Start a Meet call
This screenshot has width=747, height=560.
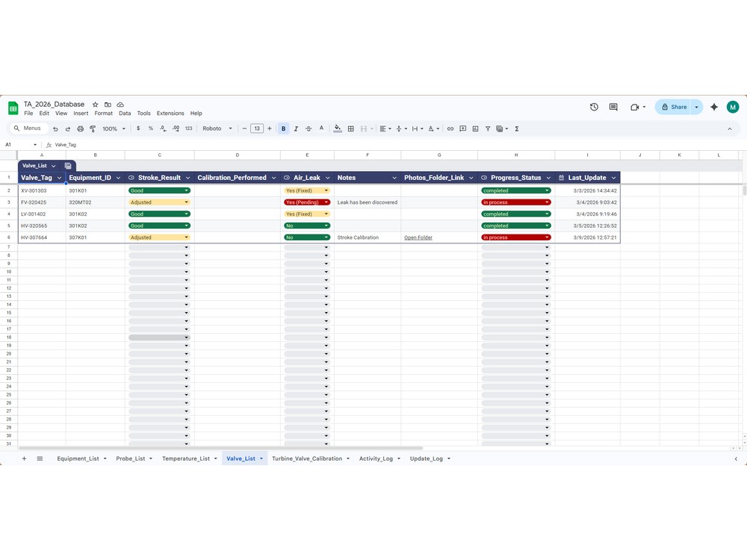pyautogui.click(x=637, y=107)
